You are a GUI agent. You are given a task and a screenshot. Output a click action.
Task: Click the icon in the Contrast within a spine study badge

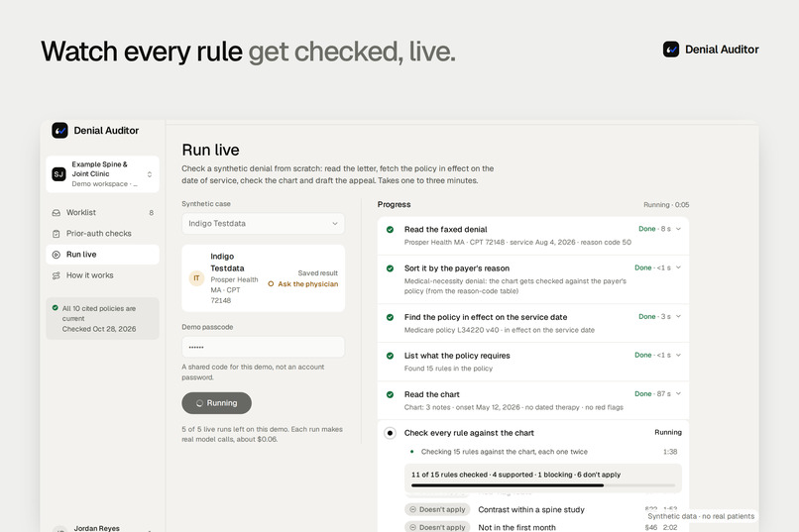[x=413, y=509]
